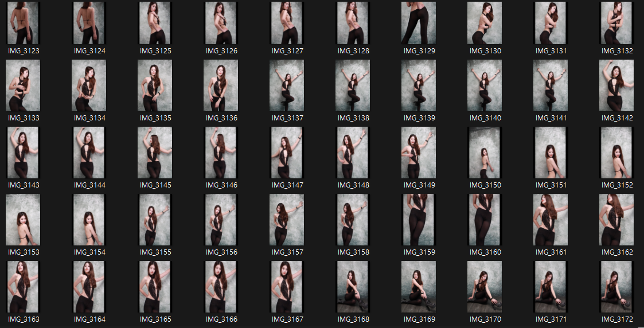
Task: Select the IMG_3155 thumbnail
Action: coord(155,220)
